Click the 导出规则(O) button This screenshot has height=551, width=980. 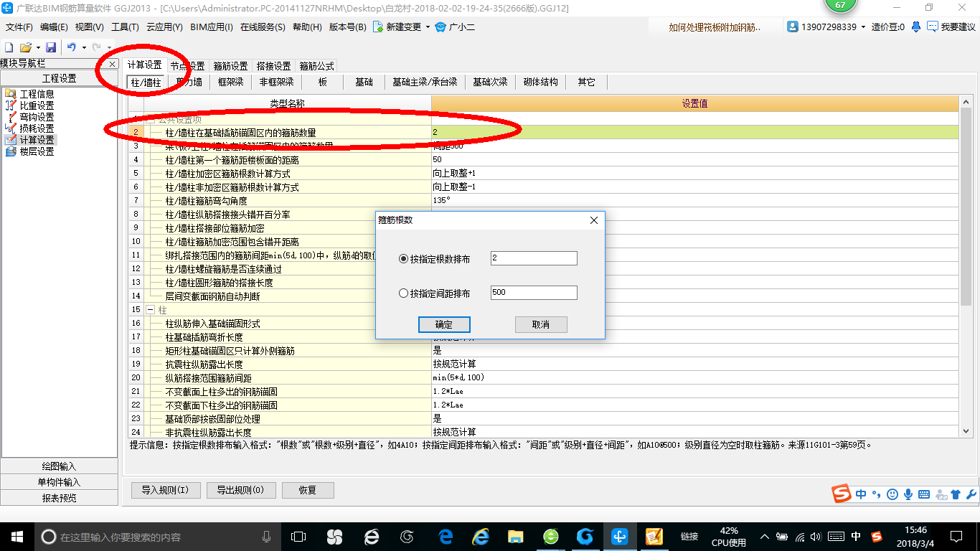tap(240, 491)
